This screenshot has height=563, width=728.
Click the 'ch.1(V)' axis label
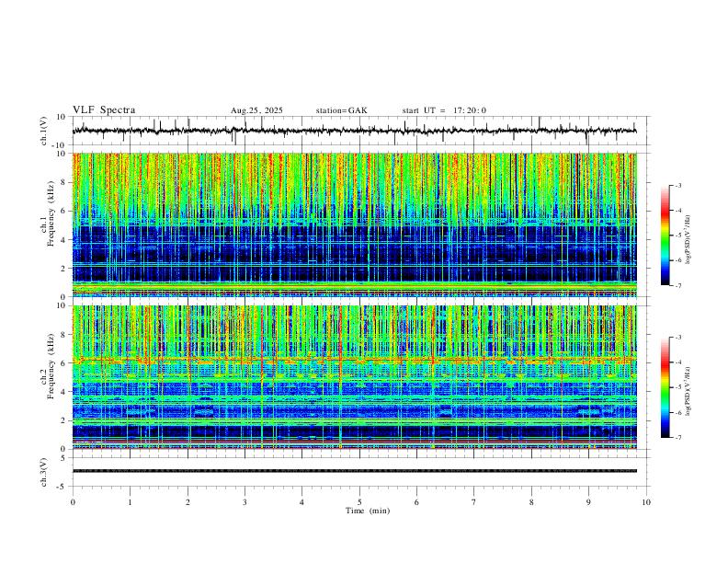point(44,131)
